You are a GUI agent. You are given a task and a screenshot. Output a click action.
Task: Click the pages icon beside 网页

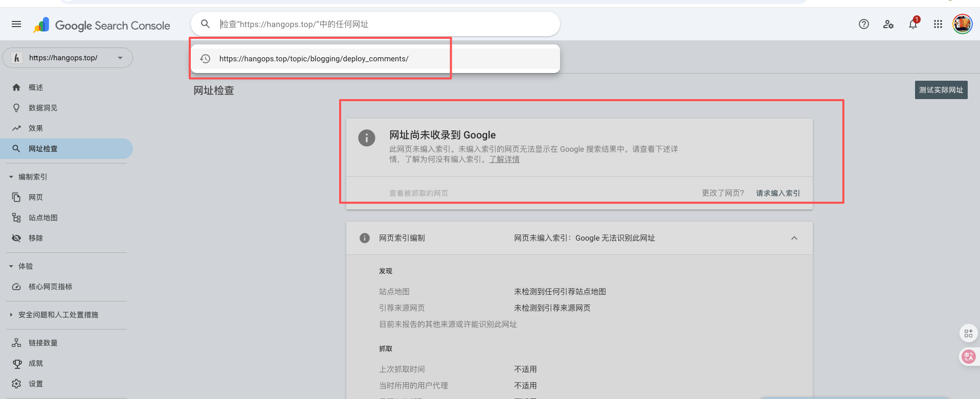(16, 197)
